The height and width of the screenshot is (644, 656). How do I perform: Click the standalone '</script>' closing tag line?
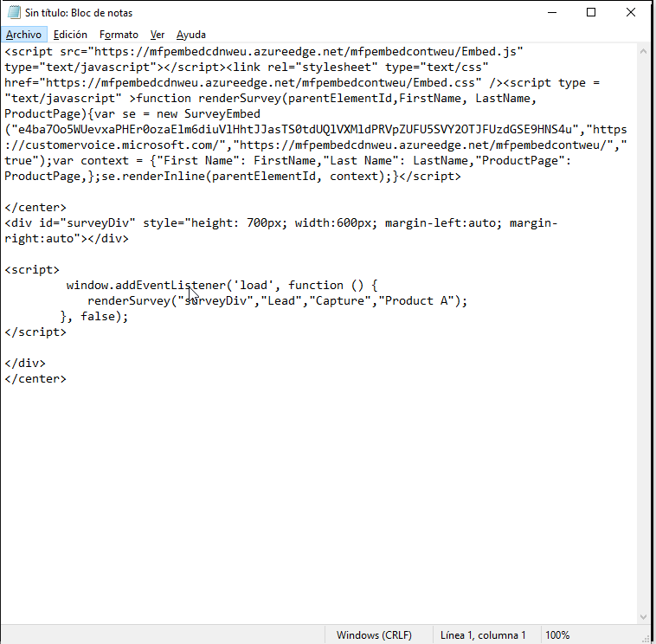35,332
